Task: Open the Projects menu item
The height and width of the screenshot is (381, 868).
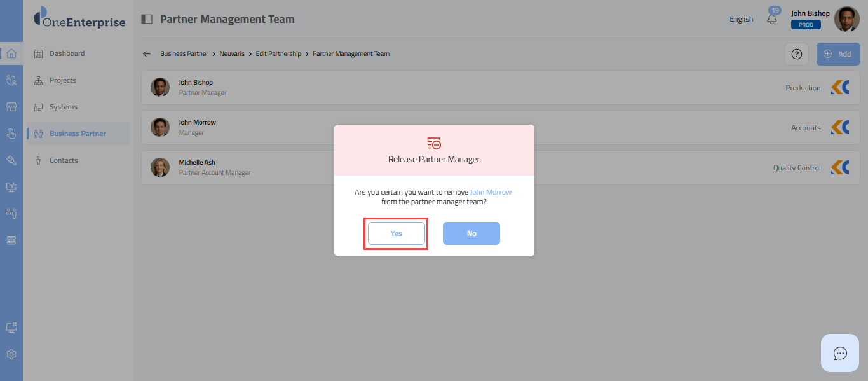Action: click(x=62, y=80)
